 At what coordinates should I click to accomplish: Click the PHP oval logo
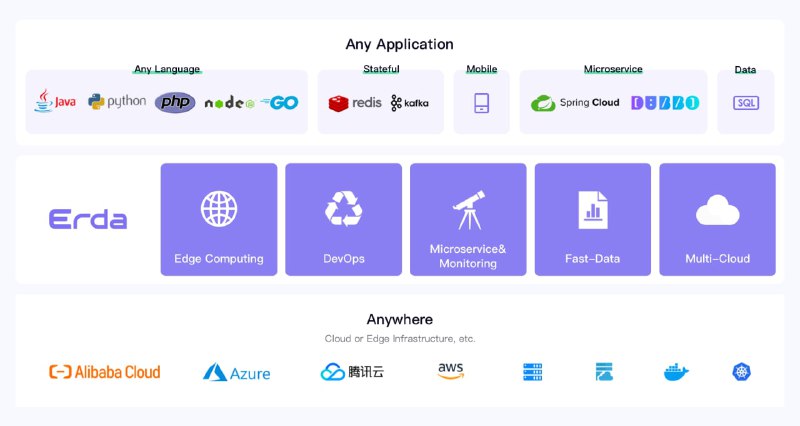pyautogui.click(x=175, y=103)
